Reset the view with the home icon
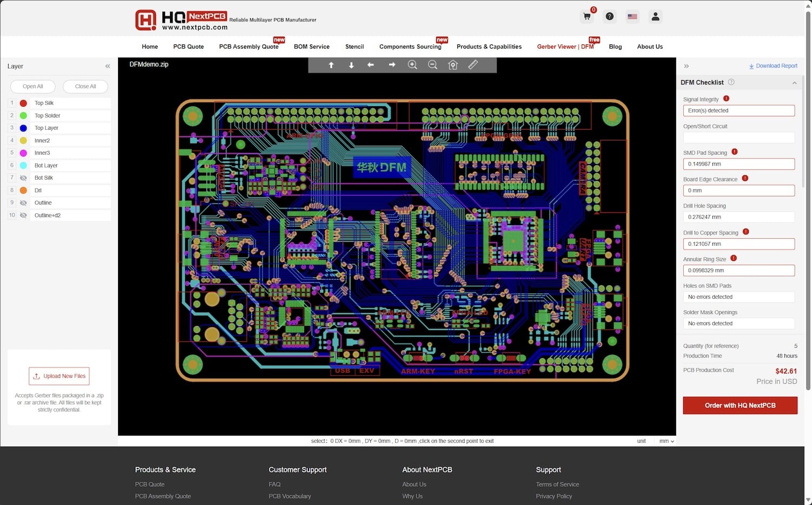The height and width of the screenshot is (505, 812). point(453,64)
